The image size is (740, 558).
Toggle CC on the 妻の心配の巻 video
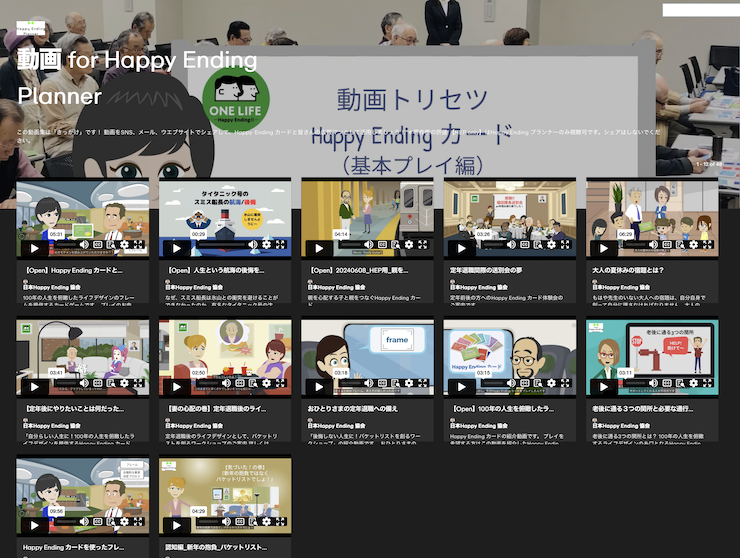click(x=240, y=383)
